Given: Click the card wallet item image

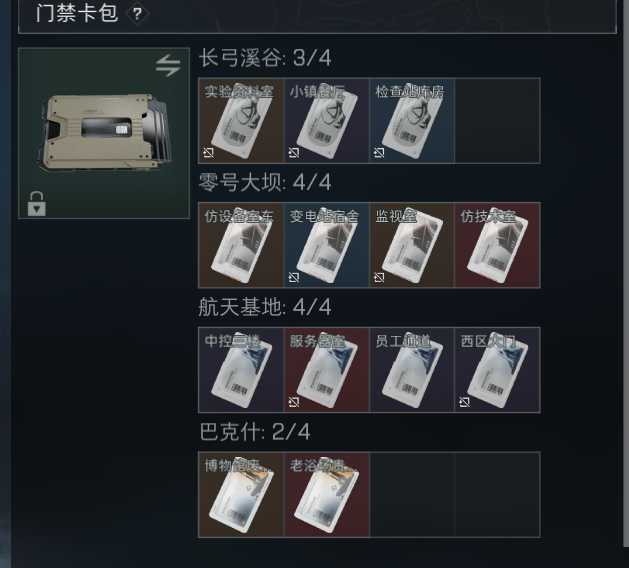Looking at the screenshot, I should [x=104, y=133].
